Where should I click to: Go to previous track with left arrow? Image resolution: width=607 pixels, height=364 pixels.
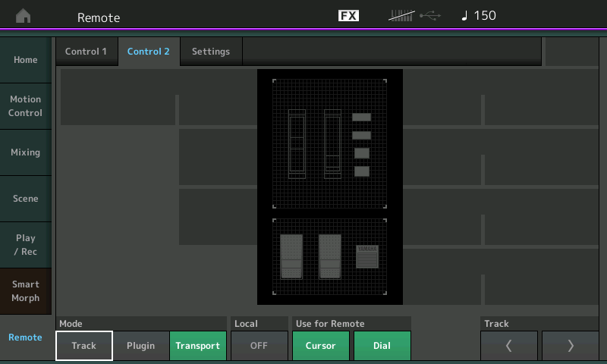pos(509,346)
